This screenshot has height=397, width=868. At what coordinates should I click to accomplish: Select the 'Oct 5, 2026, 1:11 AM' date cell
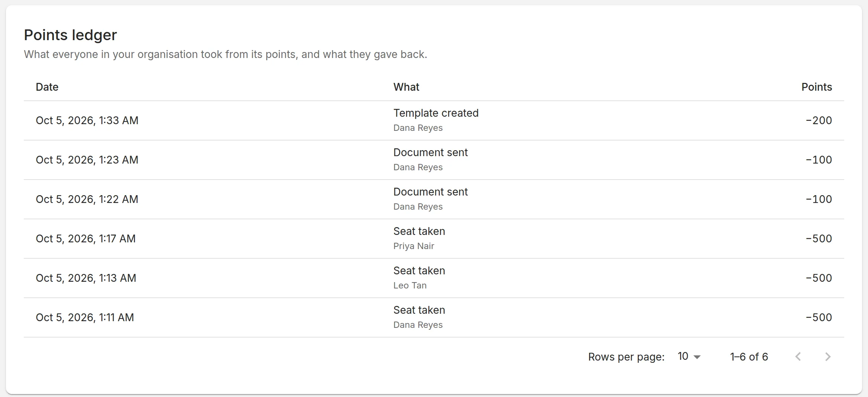(x=85, y=317)
